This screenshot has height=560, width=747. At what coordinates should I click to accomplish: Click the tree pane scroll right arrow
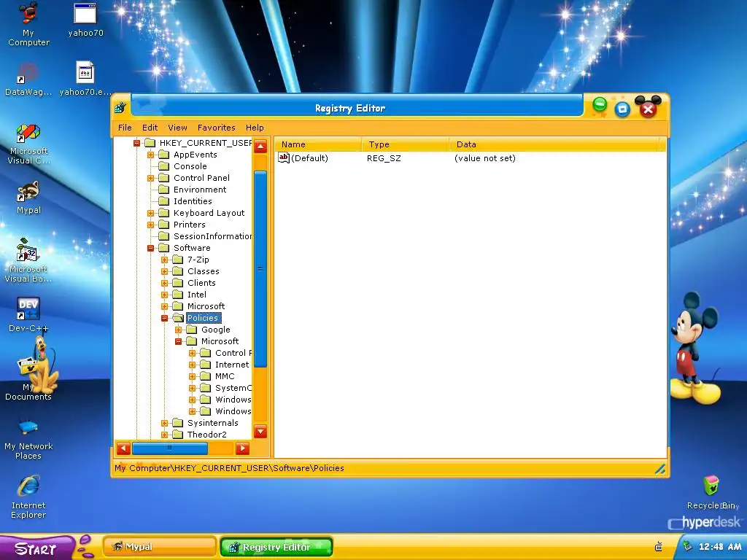[x=242, y=448]
